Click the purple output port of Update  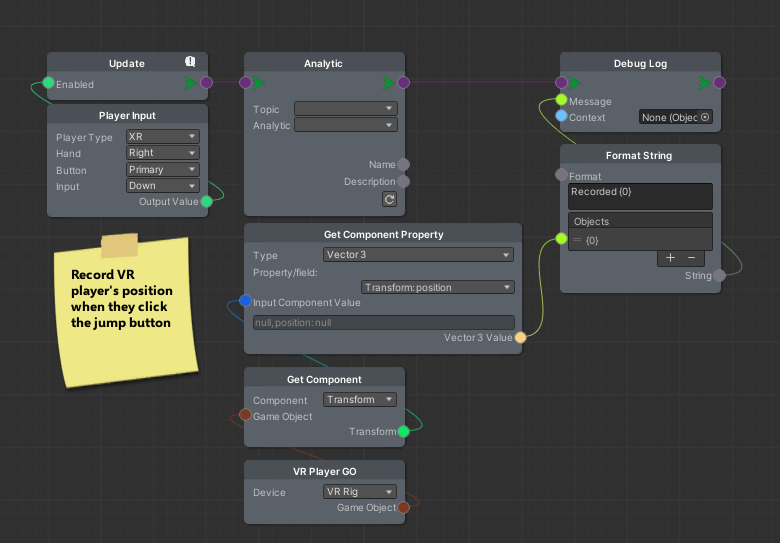point(206,83)
